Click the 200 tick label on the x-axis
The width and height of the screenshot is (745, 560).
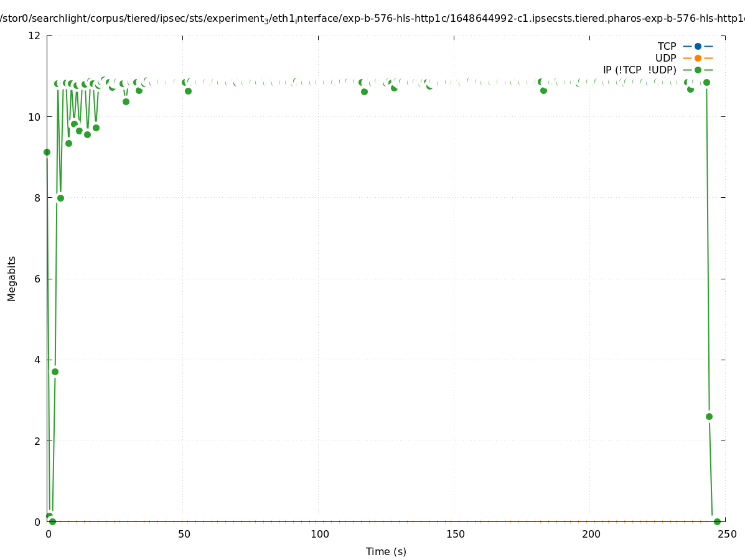pos(591,534)
